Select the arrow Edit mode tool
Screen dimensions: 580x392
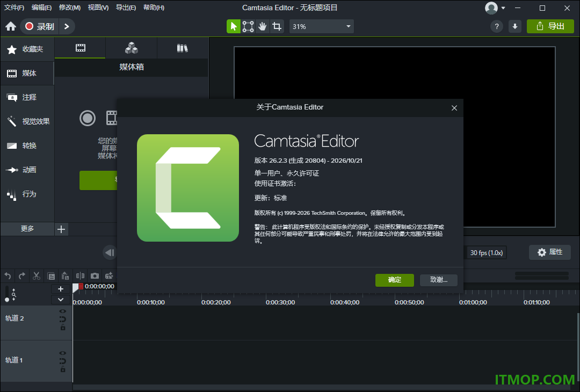pos(234,26)
